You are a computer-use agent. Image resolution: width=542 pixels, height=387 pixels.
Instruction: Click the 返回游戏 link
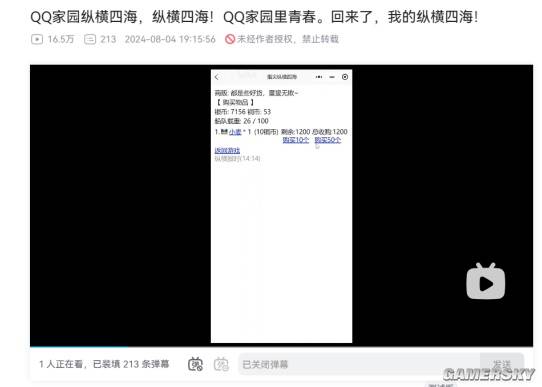click(227, 150)
